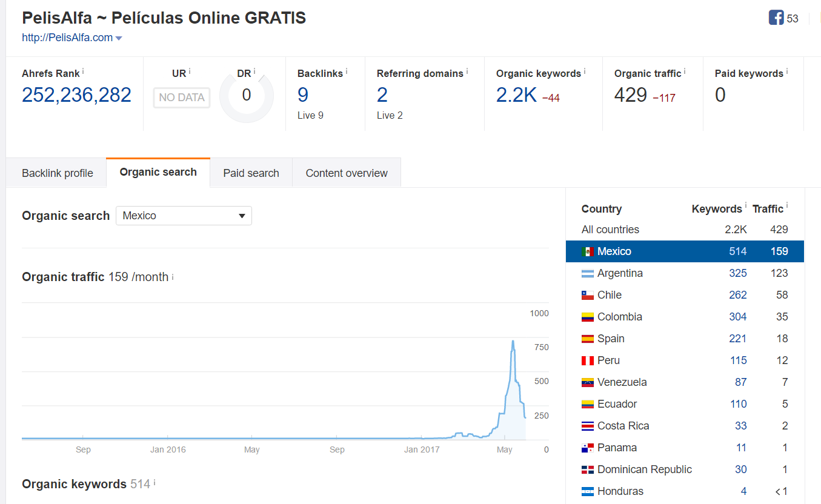821x504 pixels.
Task: Click the 'PelisAlfa ~ Películas Online GRATIS' title
Action: tap(164, 18)
